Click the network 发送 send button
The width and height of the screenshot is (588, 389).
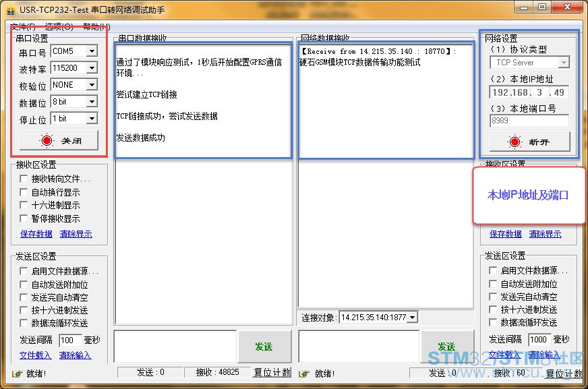tap(447, 347)
